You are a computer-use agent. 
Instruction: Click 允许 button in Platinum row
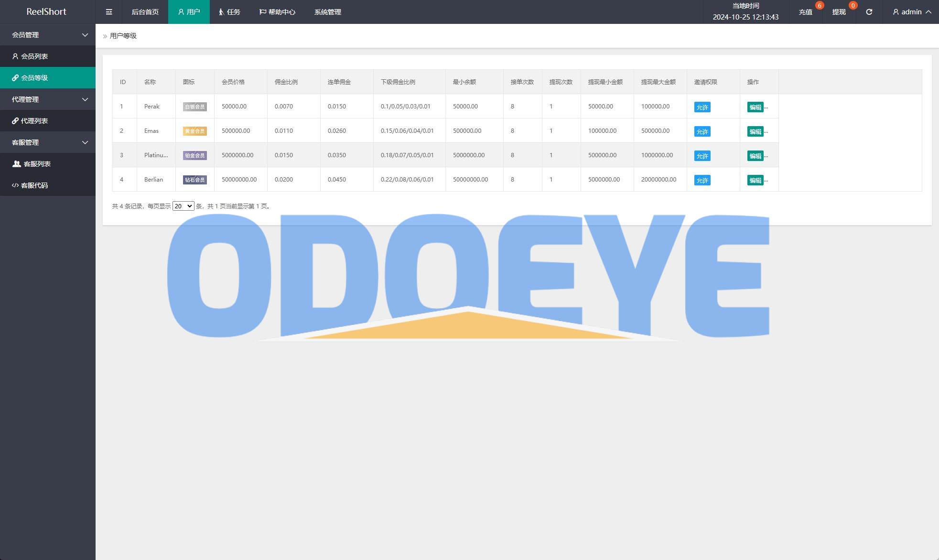(702, 156)
